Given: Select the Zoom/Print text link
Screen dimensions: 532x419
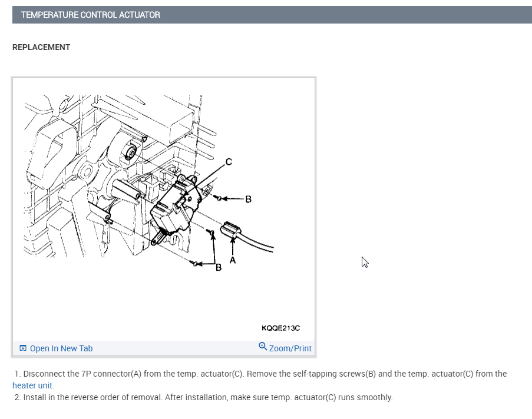Looking at the screenshot, I should pos(290,348).
